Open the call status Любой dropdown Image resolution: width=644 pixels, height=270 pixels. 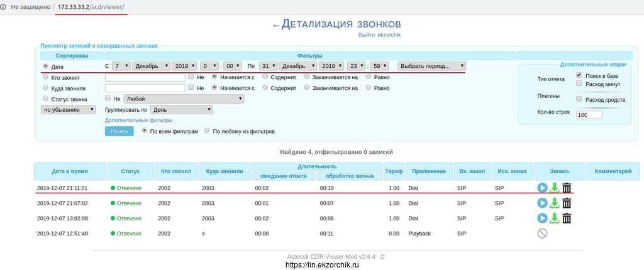pyautogui.click(x=184, y=99)
